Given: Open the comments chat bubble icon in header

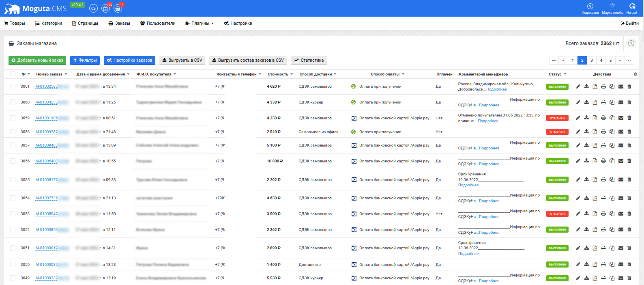Looking at the screenshot, I should tap(93, 9).
